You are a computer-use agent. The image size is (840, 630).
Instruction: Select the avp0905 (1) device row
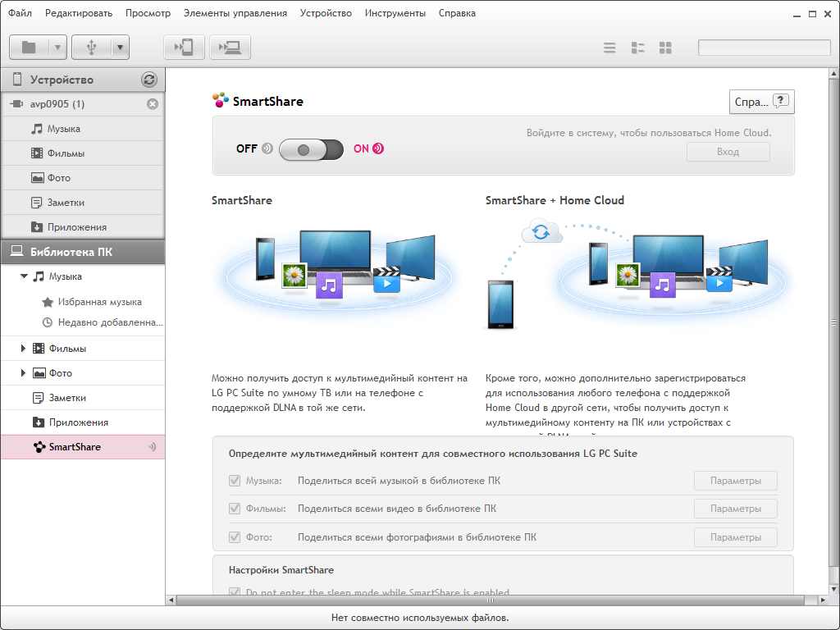pyautogui.click(x=83, y=104)
